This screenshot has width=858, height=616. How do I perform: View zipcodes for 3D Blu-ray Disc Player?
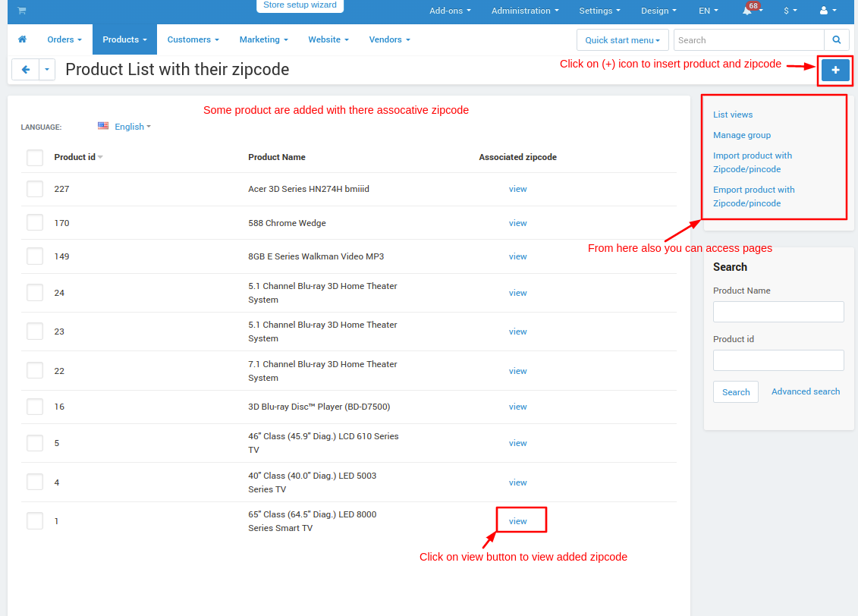[x=517, y=407]
